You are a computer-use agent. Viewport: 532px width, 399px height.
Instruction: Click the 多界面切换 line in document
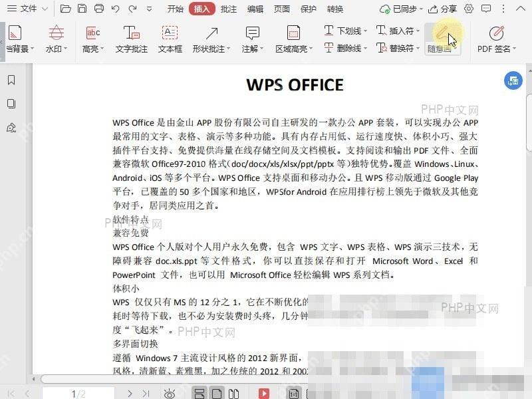tap(136, 344)
